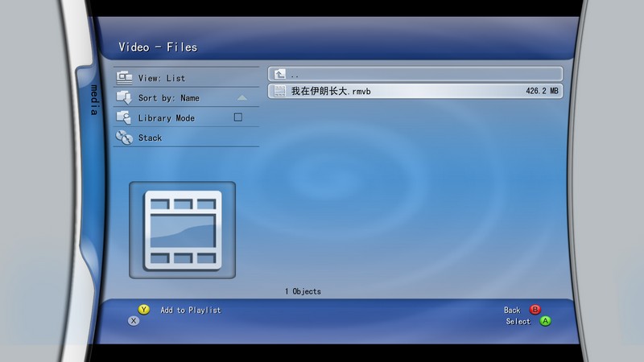Click the Stack discs icon
The width and height of the screenshot is (644, 362).
(124, 138)
